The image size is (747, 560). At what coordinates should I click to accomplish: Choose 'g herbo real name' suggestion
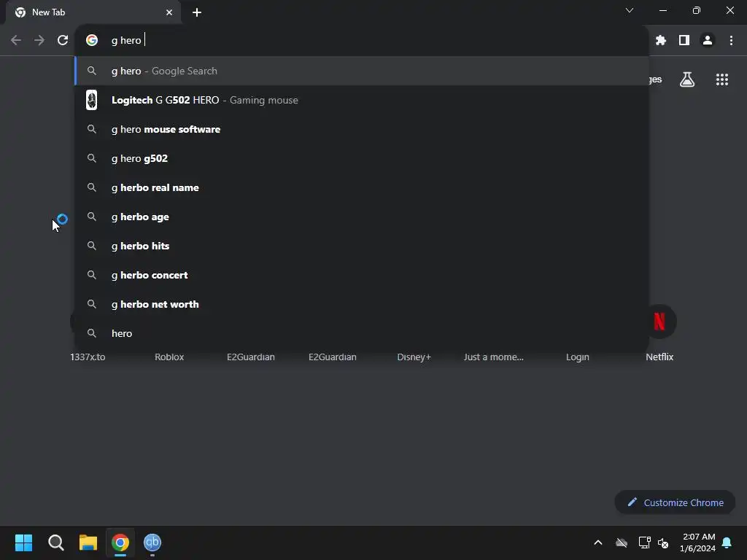click(362, 187)
